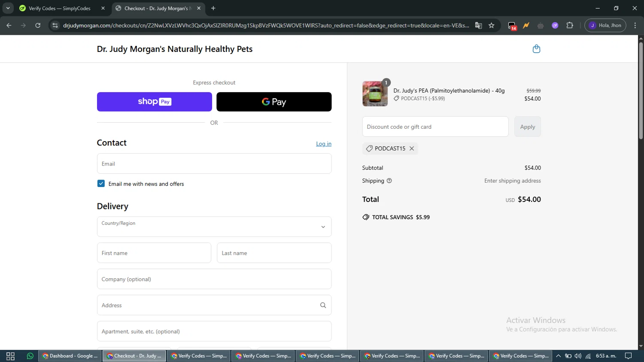644x362 pixels.
Task: Switch to the Verify Codes — SimplyCodes tab
Action: (x=61, y=8)
